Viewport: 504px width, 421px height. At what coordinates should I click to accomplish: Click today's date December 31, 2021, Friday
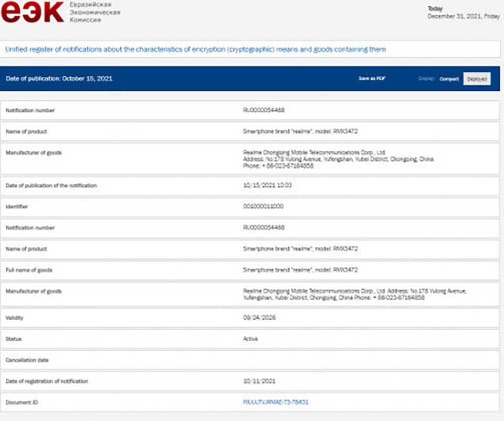point(464,16)
